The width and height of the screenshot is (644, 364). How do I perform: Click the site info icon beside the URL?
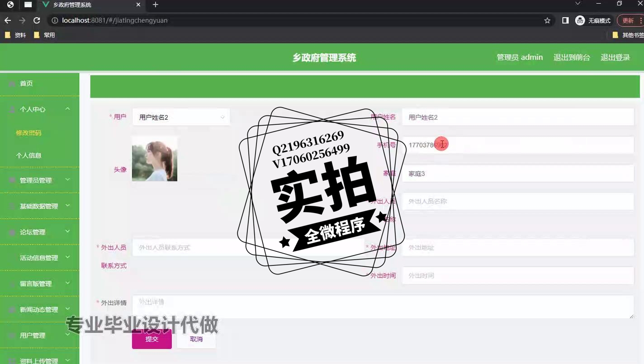pyautogui.click(x=55, y=20)
